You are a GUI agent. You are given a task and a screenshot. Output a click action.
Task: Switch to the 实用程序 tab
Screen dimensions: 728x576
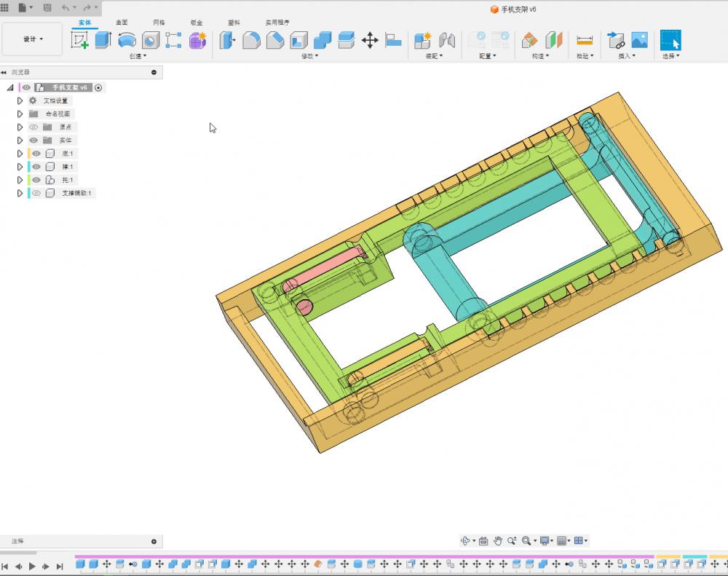click(x=277, y=23)
